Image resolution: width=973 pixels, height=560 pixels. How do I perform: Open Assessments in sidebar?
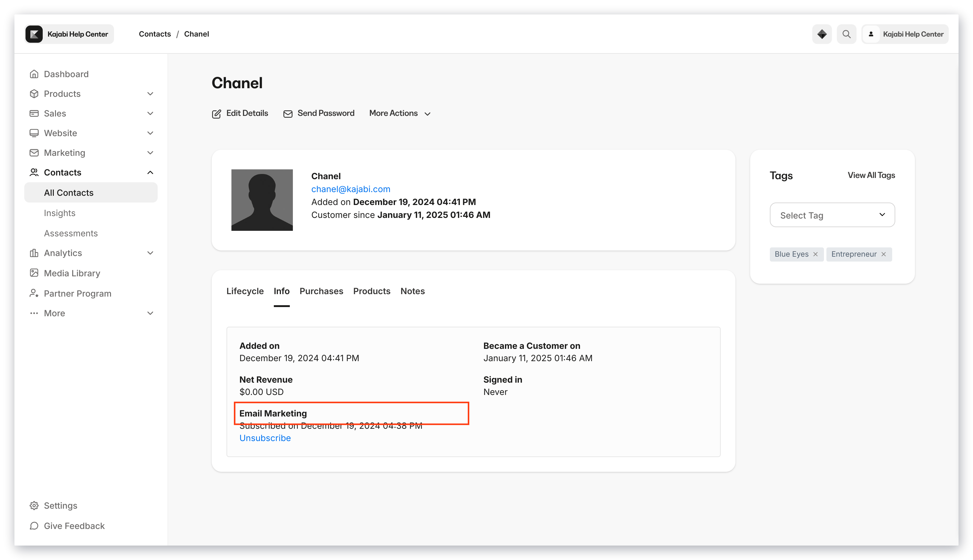[x=71, y=233]
